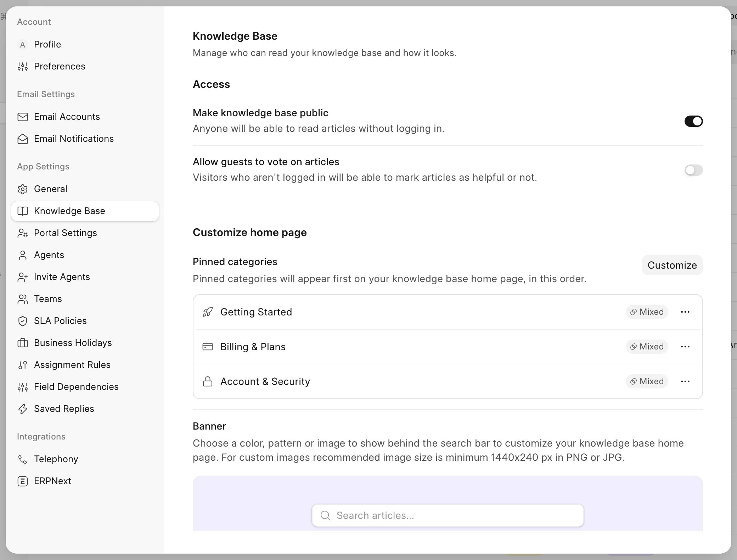This screenshot has height=560, width=737.
Task: Open Saved Replies settings
Action: coord(85,409)
